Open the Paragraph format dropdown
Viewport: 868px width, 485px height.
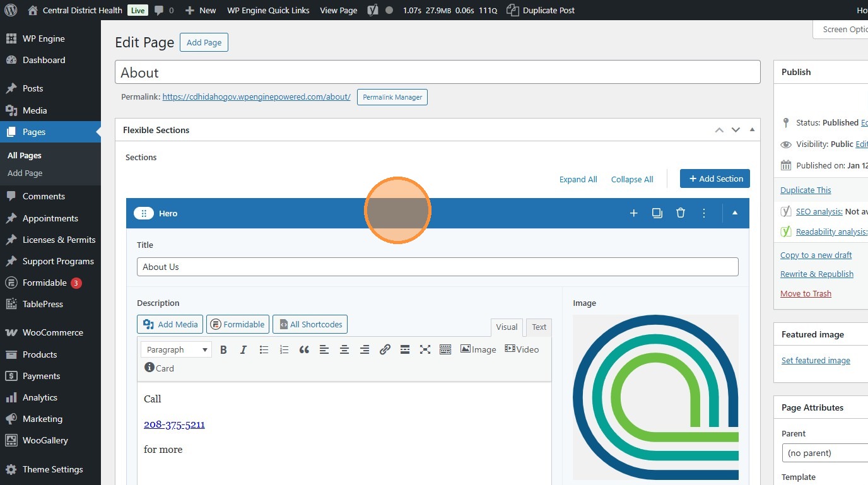click(177, 349)
